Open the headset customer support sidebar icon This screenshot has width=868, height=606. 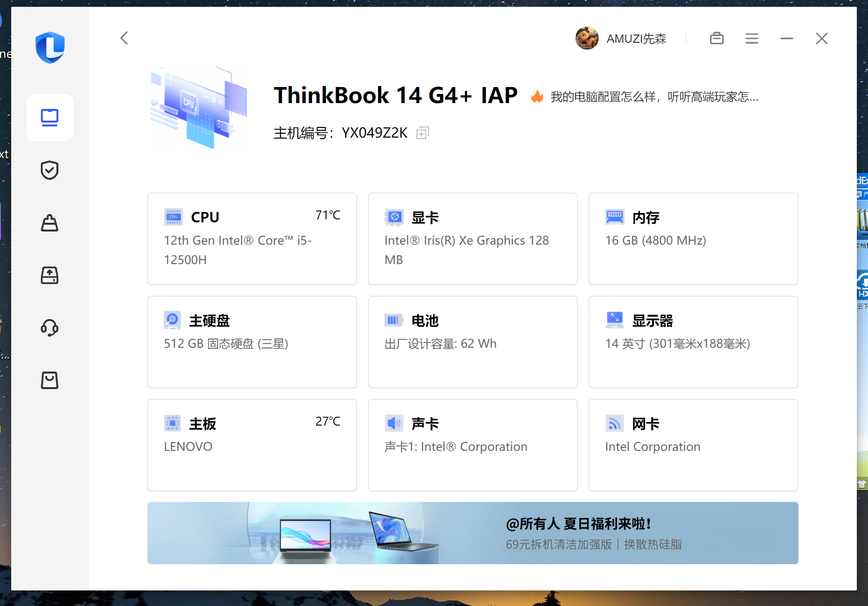(x=50, y=328)
